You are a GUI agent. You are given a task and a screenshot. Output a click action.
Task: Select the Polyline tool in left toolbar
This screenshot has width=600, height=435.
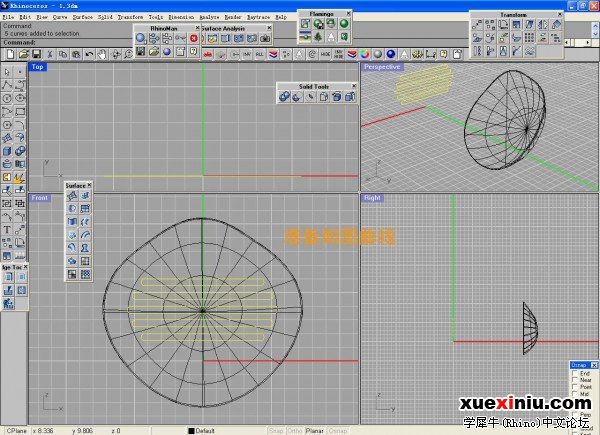[7, 85]
